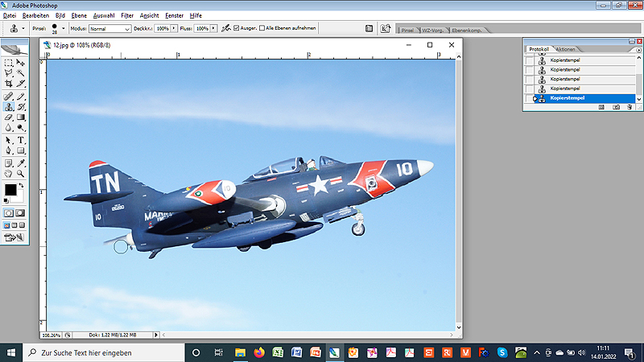Select the Magic Wand tool
This screenshot has height=362, width=644.
(21, 73)
